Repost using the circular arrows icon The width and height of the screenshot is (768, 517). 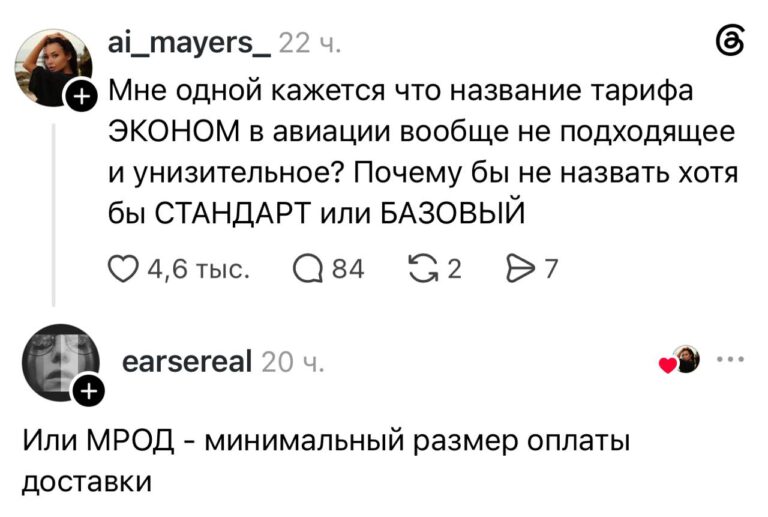coord(424,269)
